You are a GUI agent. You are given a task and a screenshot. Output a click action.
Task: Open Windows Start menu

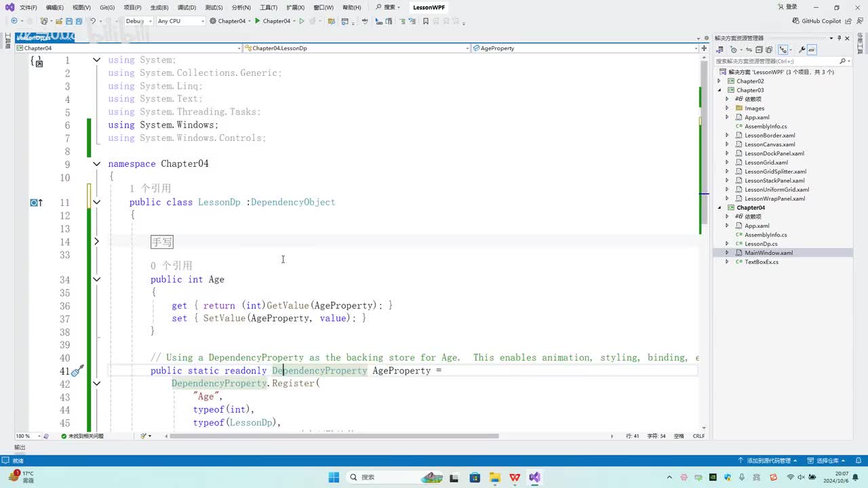click(334, 477)
